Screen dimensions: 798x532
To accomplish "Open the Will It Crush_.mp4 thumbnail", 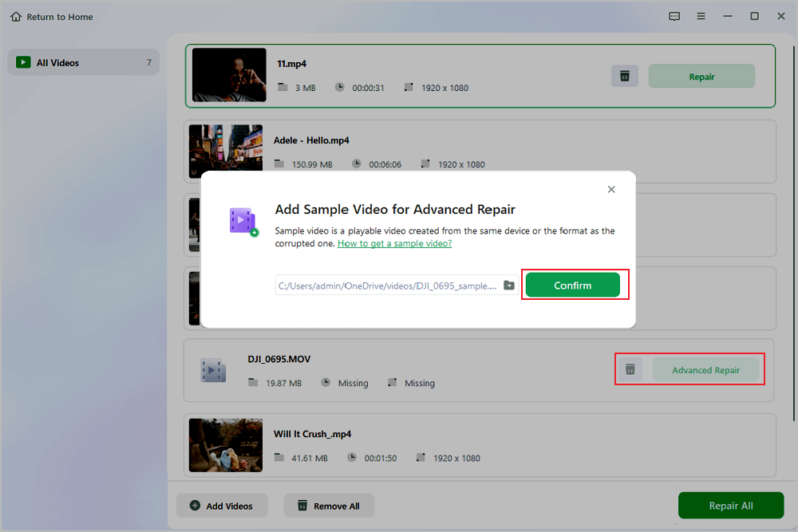I will [x=226, y=446].
